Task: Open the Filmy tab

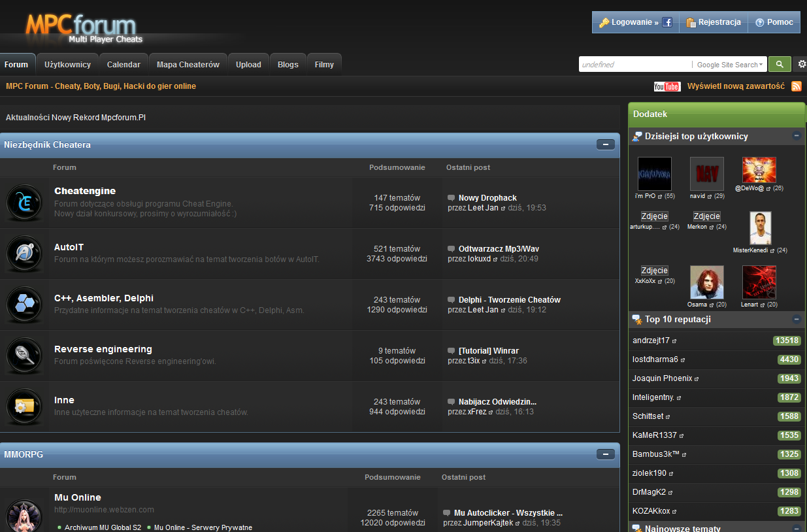Action: (324, 65)
